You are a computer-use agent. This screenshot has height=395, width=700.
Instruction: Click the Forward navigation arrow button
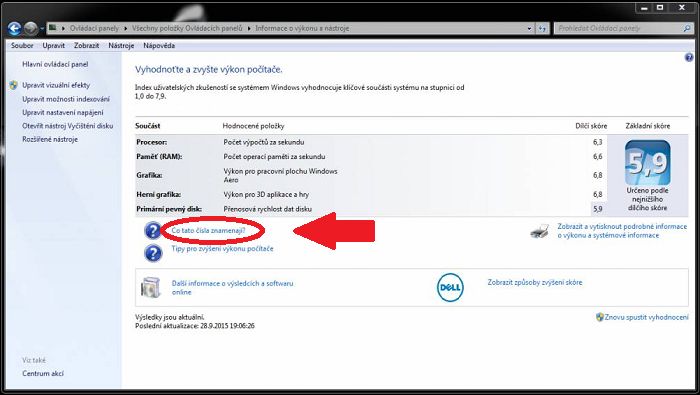click(31, 28)
